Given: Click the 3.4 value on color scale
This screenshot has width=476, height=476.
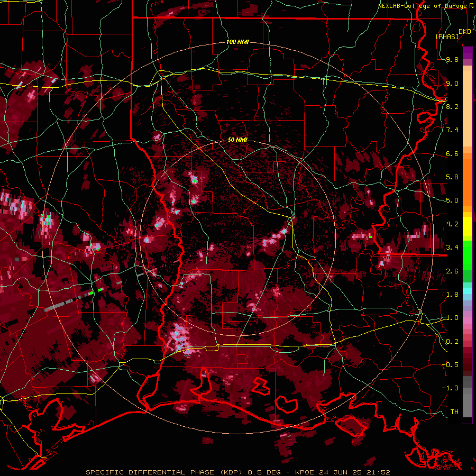Looking at the screenshot, I should point(452,248).
